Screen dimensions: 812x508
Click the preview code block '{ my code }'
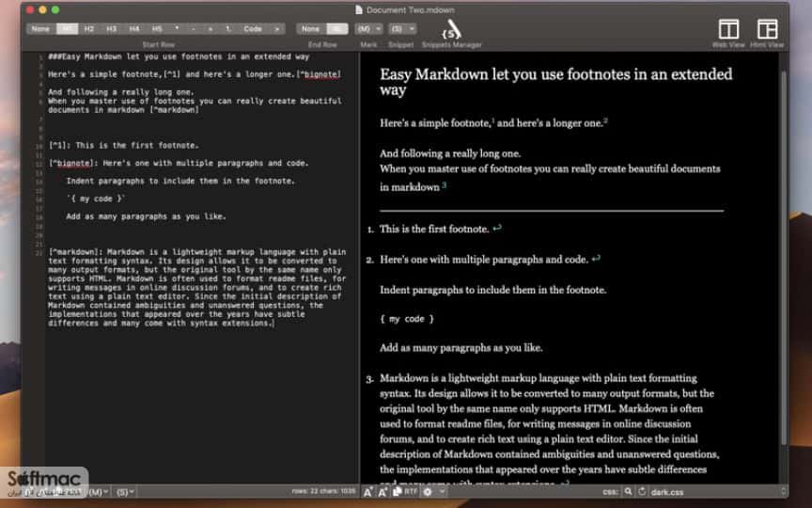click(x=407, y=319)
